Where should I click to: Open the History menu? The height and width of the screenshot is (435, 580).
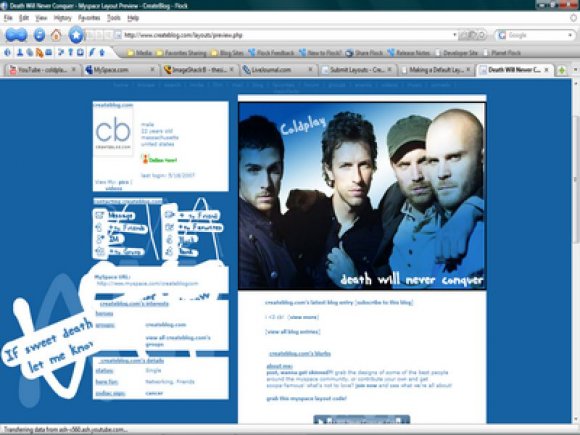click(x=62, y=18)
